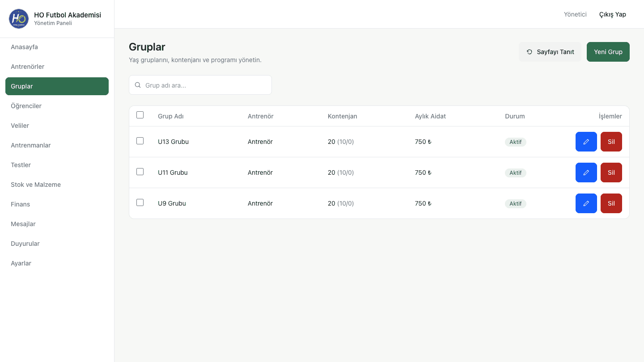The height and width of the screenshot is (362, 644).
Task: Click the search magnifier icon
Action: [x=138, y=85]
